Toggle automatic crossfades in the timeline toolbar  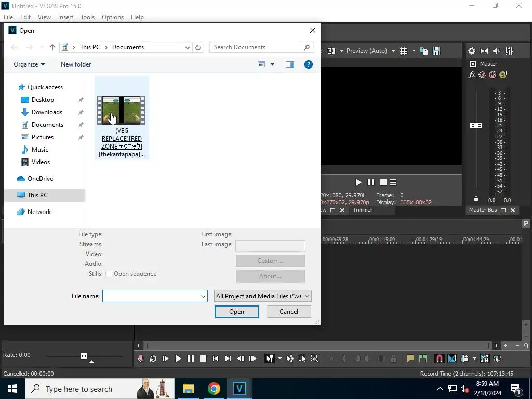452,358
